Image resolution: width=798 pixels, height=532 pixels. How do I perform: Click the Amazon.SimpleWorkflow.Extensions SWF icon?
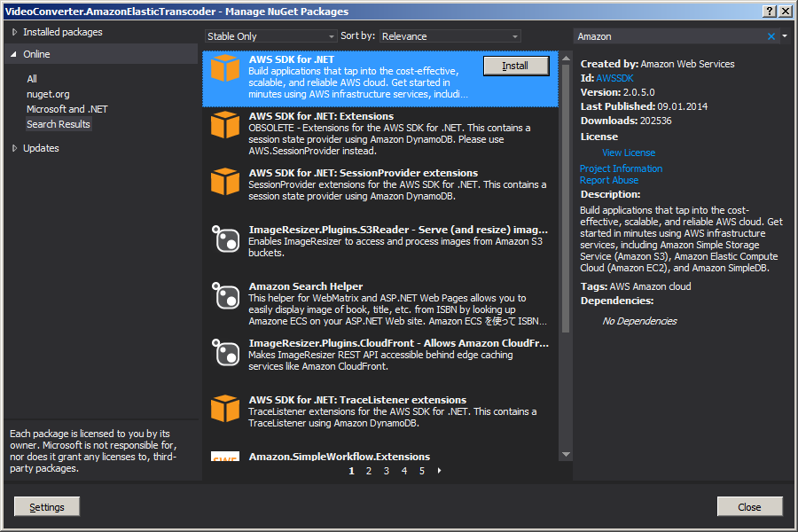(x=225, y=456)
